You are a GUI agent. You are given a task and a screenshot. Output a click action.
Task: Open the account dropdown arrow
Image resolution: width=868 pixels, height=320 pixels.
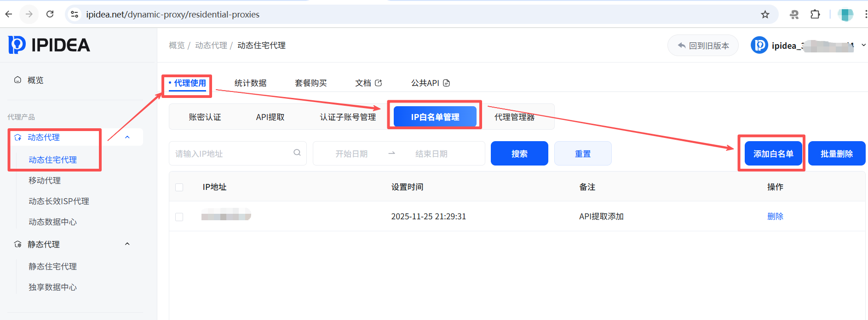click(863, 45)
